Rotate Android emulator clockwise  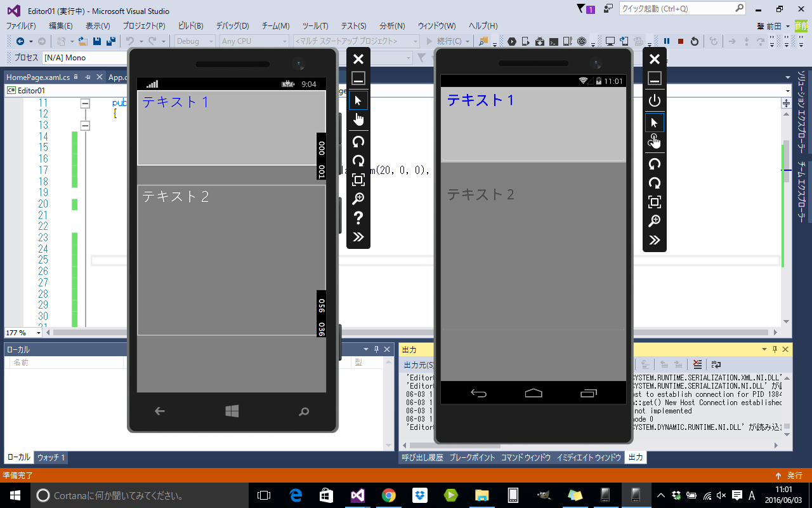click(x=654, y=183)
